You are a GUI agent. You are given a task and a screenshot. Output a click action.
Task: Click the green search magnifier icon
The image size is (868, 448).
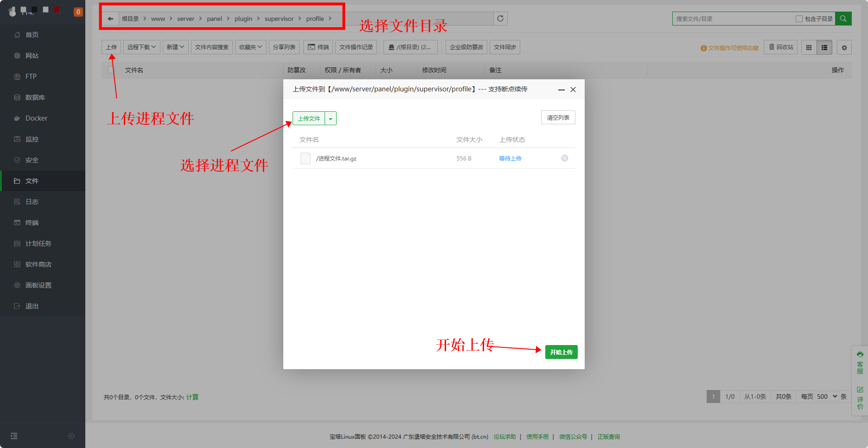(843, 19)
